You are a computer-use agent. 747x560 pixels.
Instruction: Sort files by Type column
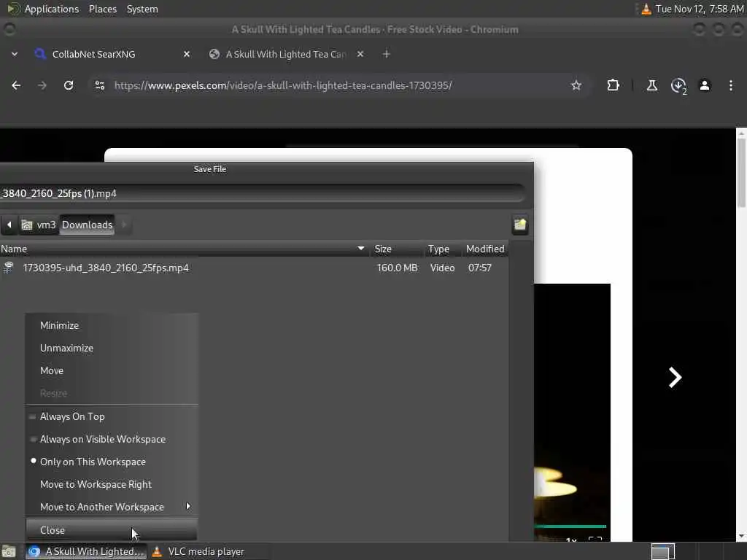[442, 249]
